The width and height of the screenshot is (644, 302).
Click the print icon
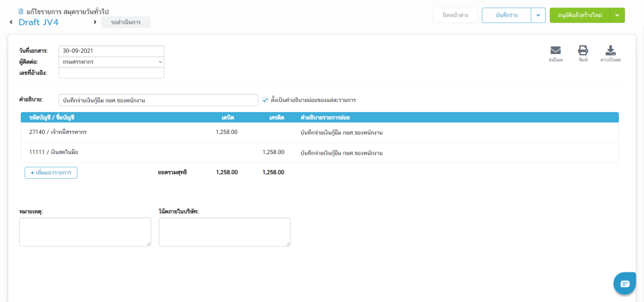(583, 52)
